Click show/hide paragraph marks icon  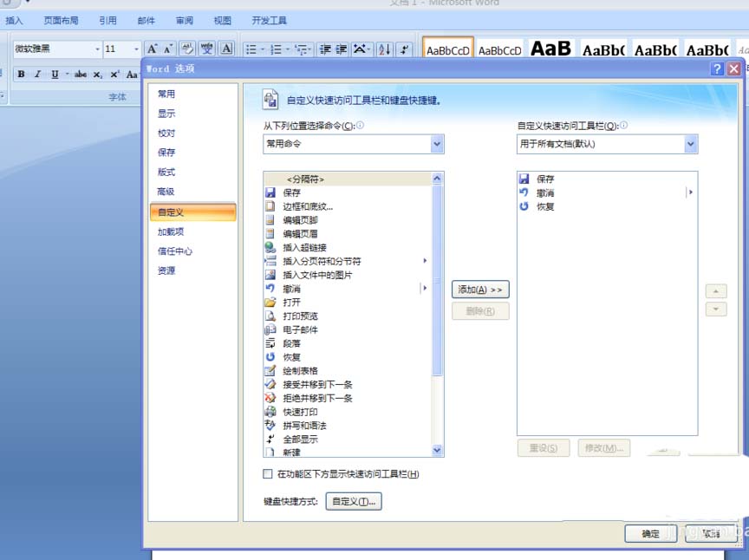[404, 49]
